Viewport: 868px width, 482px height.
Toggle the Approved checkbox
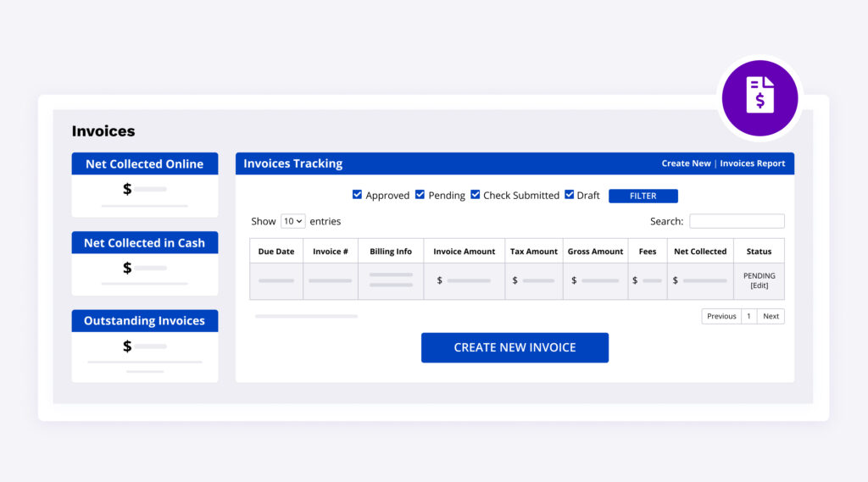pos(357,195)
